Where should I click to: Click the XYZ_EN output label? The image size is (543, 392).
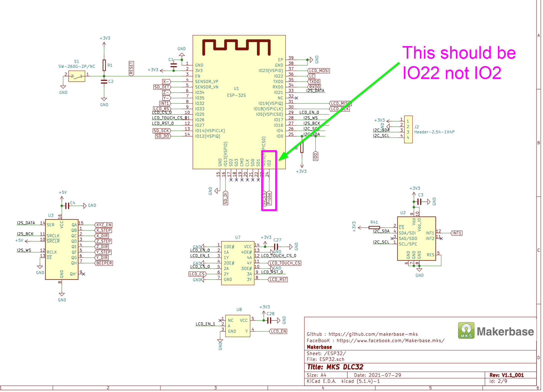[103, 225]
